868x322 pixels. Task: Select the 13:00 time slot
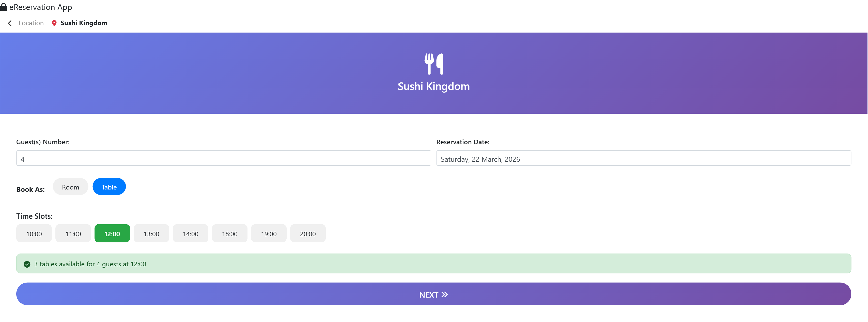click(151, 233)
